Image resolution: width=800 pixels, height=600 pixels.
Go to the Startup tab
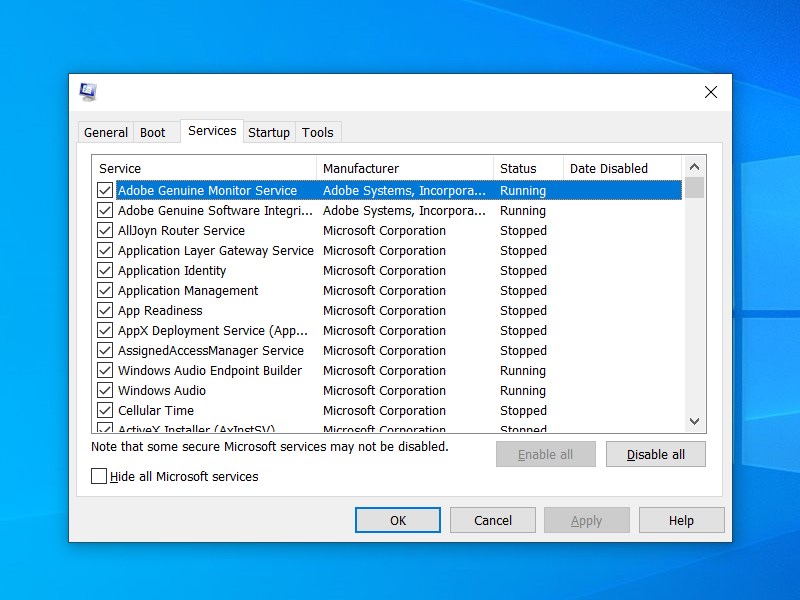point(269,133)
